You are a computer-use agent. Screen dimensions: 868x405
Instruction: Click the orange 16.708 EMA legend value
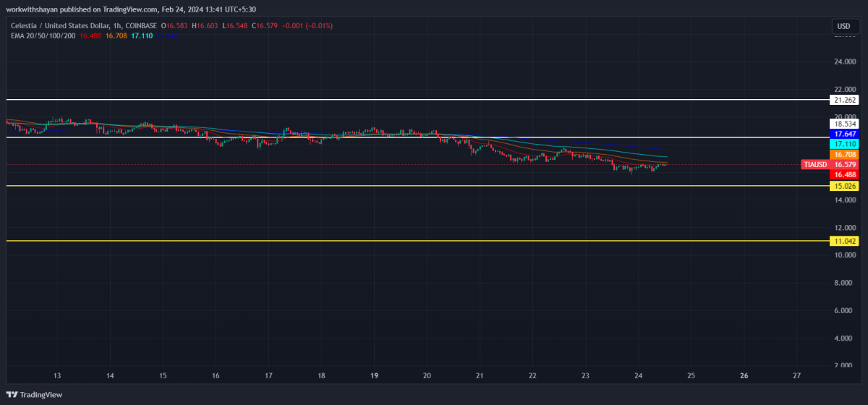pos(116,35)
